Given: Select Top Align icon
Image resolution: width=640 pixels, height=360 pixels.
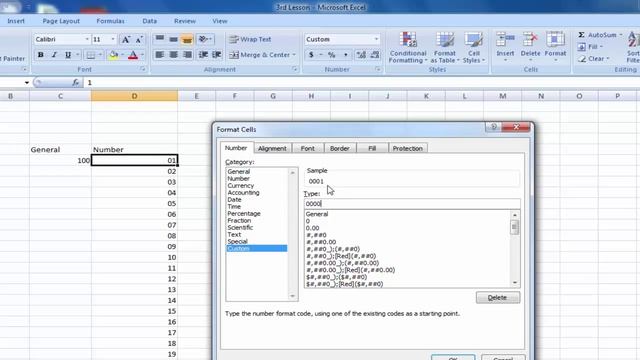Looking at the screenshot, I should click(160, 39).
